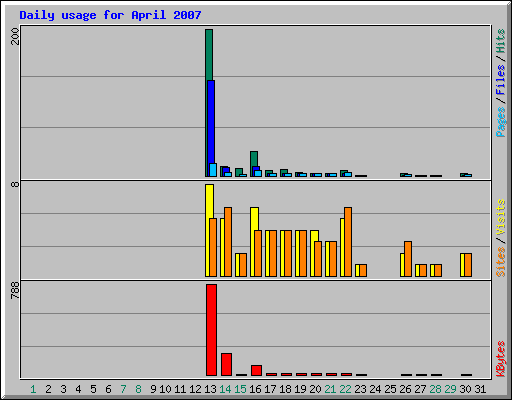
Task: Click the "788" axis value on KBytes chart
Action: [15, 290]
